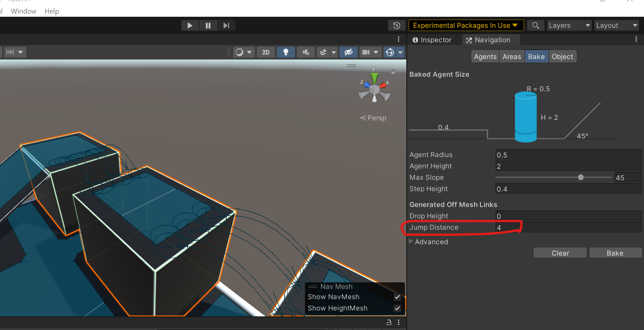Click the Max Slope value field
Screen dimensions: 644x330
coord(628,177)
